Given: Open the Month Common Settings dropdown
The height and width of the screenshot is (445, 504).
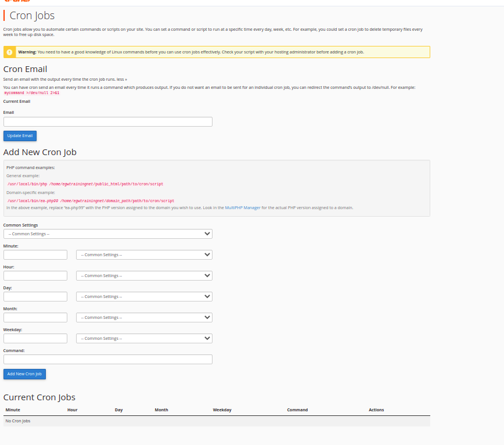Looking at the screenshot, I should click(x=144, y=317).
